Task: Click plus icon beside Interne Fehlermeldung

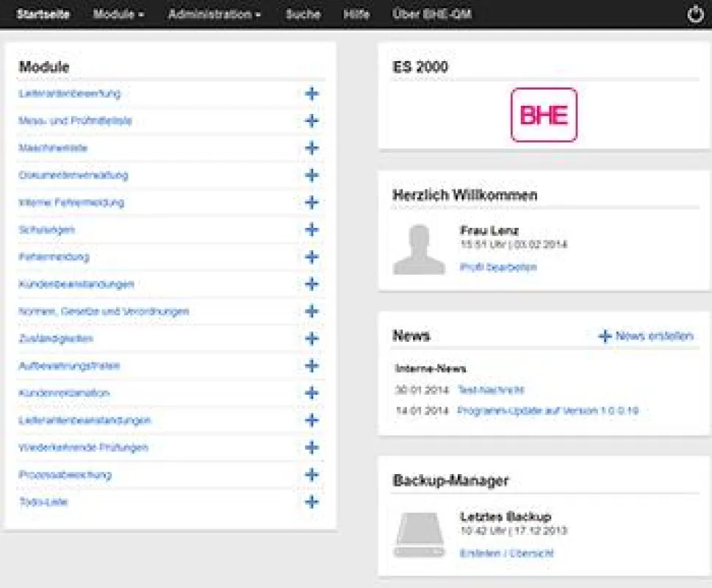Action: point(312,203)
